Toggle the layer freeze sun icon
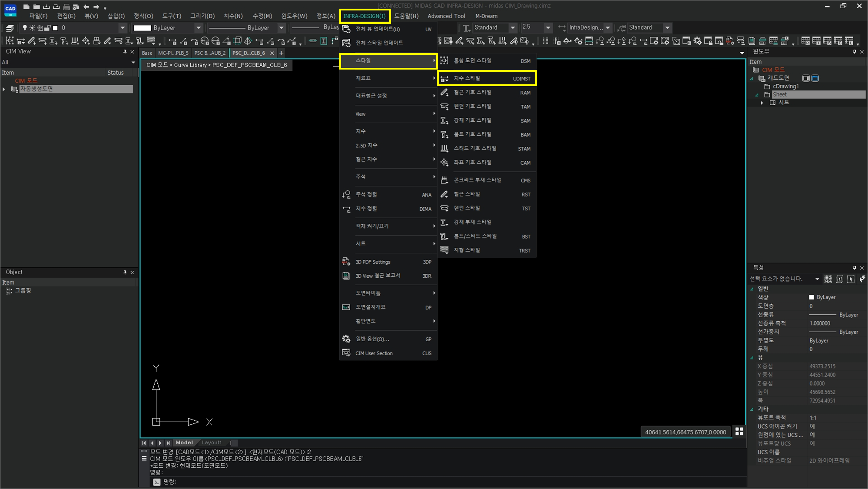The height and width of the screenshot is (489, 868). [x=32, y=28]
